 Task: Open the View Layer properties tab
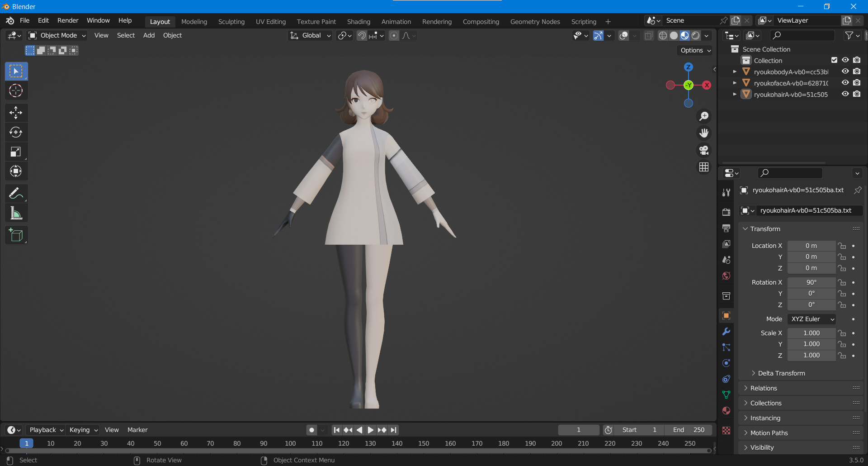[726, 244]
